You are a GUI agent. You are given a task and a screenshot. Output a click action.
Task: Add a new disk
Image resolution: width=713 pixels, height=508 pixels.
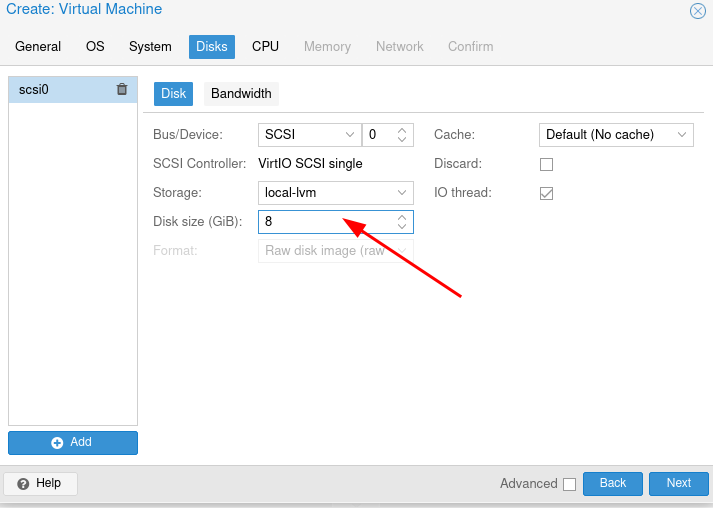click(73, 442)
